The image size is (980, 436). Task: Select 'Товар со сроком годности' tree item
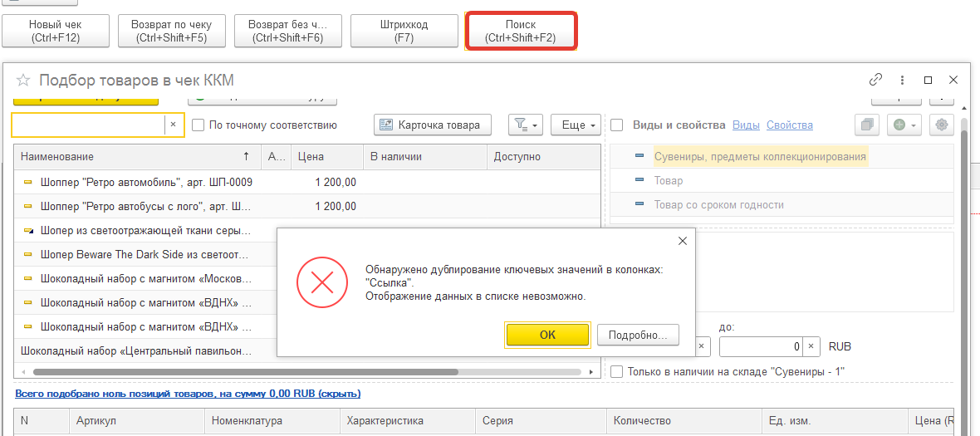click(718, 205)
